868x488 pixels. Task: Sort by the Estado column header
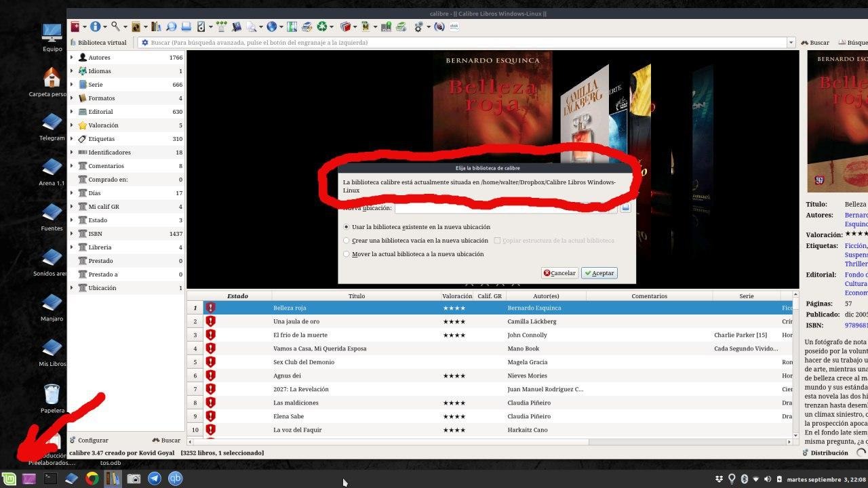coord(237,296)
